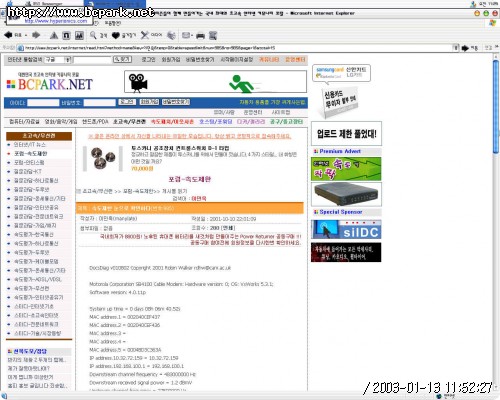Open the 핸드폰/PDA navigation menu
The image size is (500, 400).
point(95,122)
